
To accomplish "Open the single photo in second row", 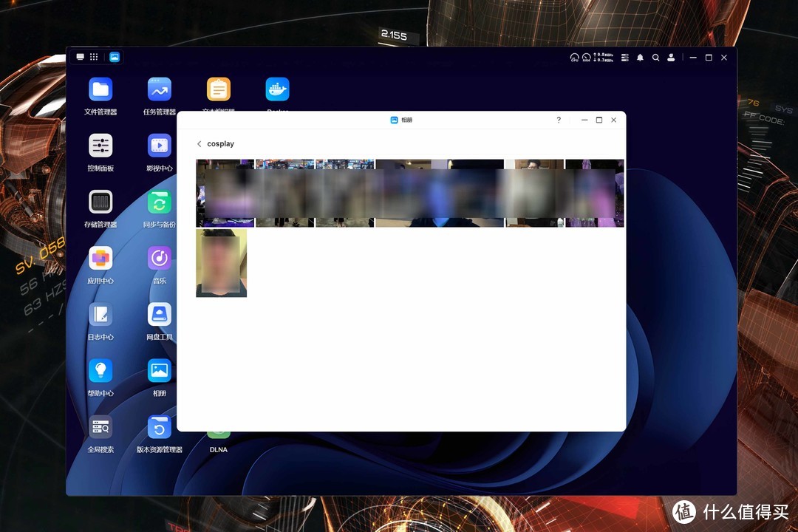I will [221, 263].
